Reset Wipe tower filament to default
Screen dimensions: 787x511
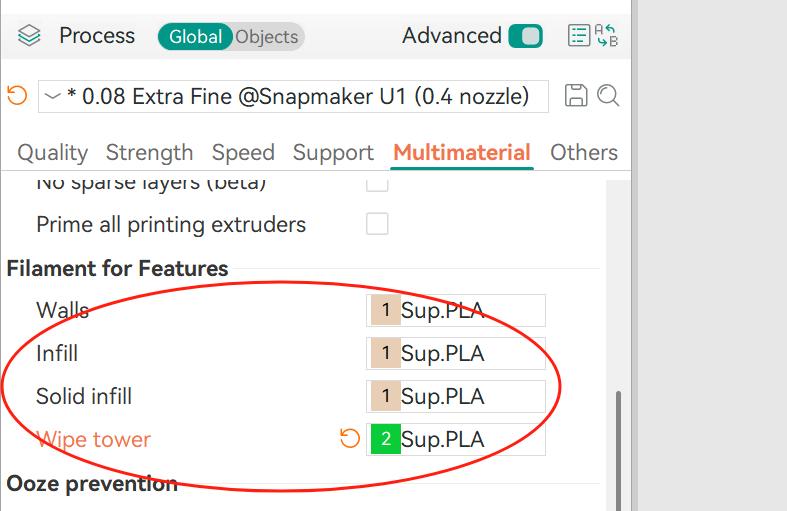[350, 439]
